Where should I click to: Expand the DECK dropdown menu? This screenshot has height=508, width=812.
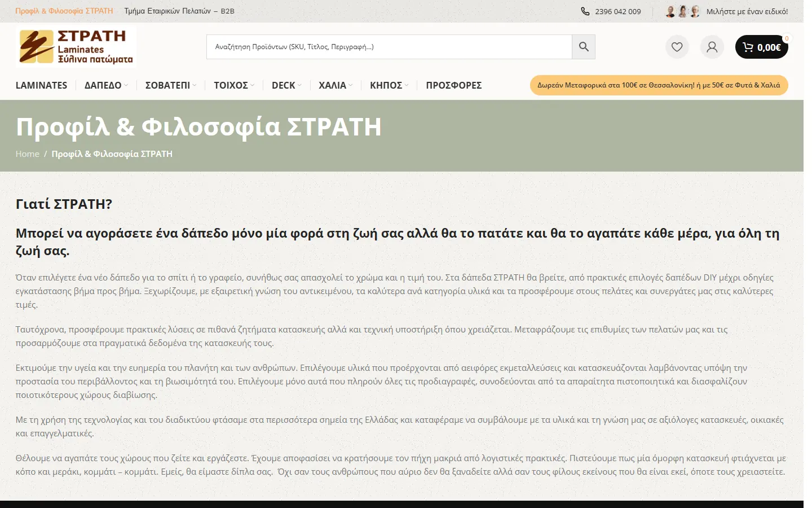(286, 85)
